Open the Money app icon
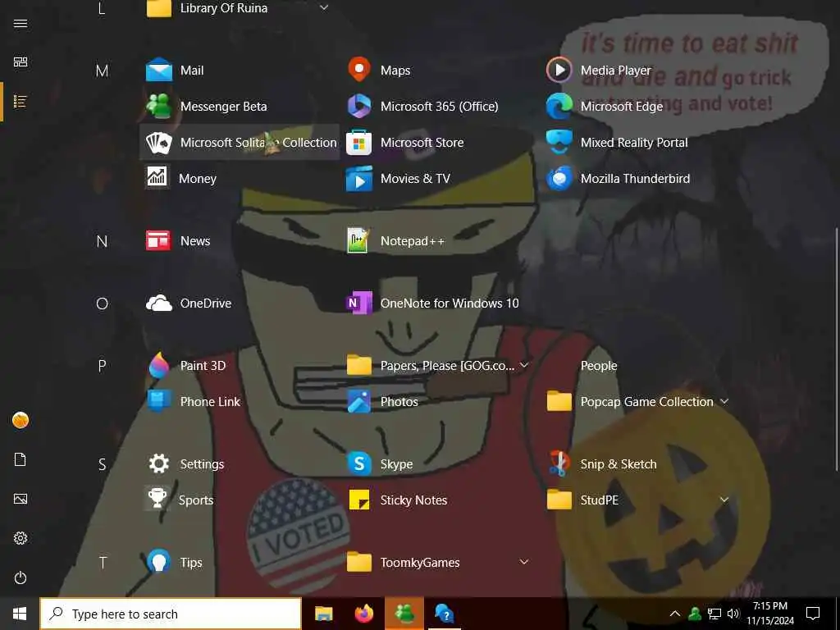The width and height of the screenshot is (840, 630). (x=157, y=177)
